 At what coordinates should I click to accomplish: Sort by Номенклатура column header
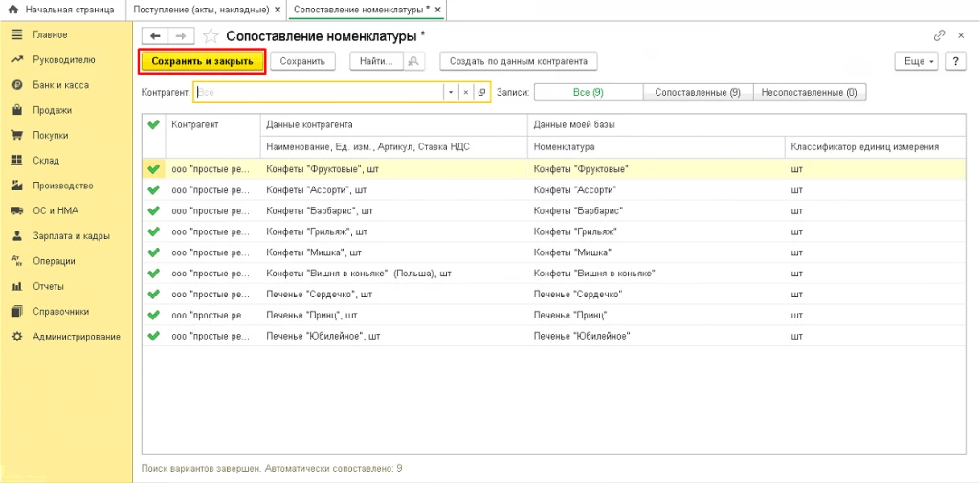click(x=657, y=147)
